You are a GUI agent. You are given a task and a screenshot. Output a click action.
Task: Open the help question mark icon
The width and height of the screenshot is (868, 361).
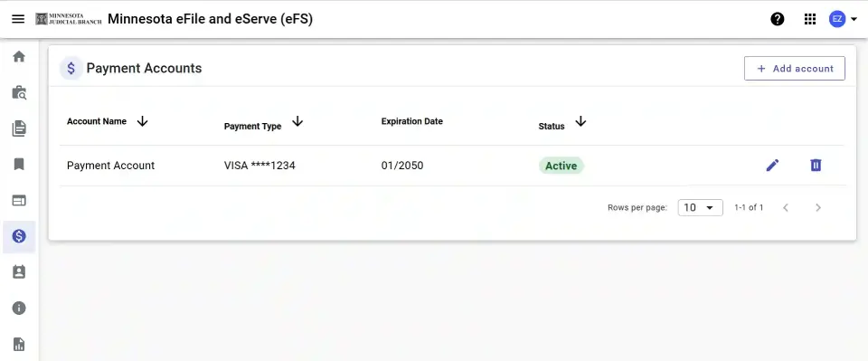coord(778,19)
